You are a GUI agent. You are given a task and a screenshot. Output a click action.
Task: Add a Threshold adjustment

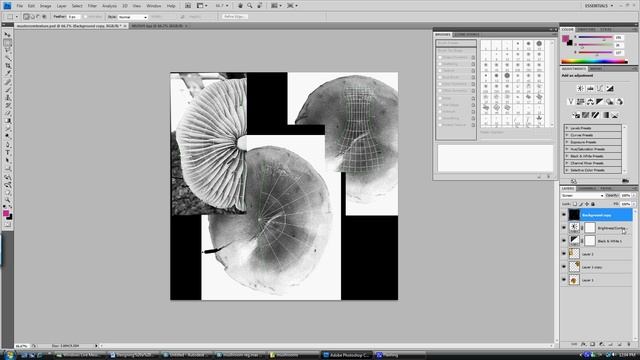point(596,115)
